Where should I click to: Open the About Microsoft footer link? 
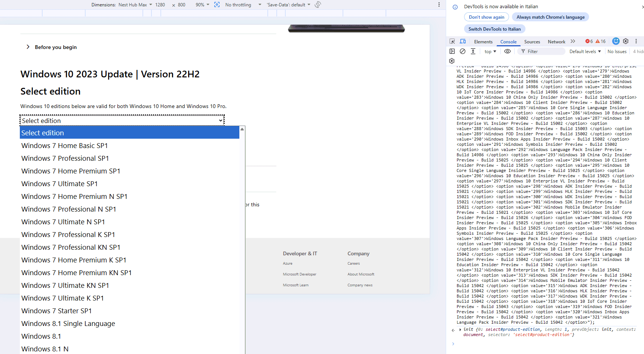(x=361, y=274)
